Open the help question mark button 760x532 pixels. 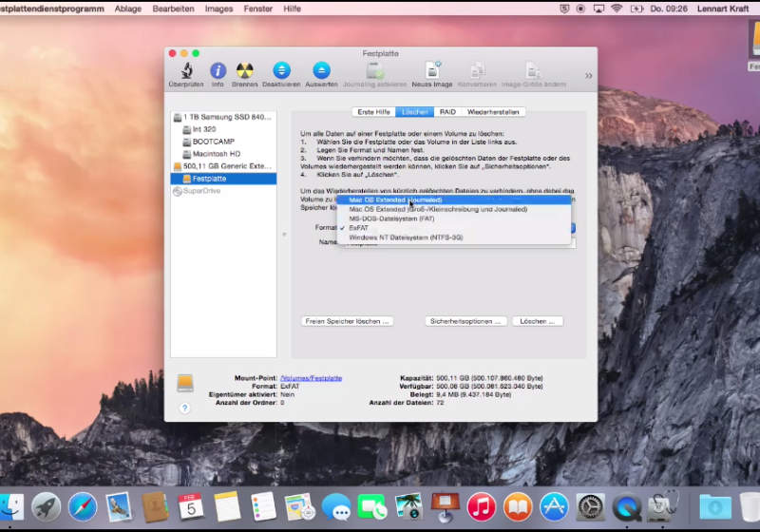pyautogui.click(x=185, y=408)
